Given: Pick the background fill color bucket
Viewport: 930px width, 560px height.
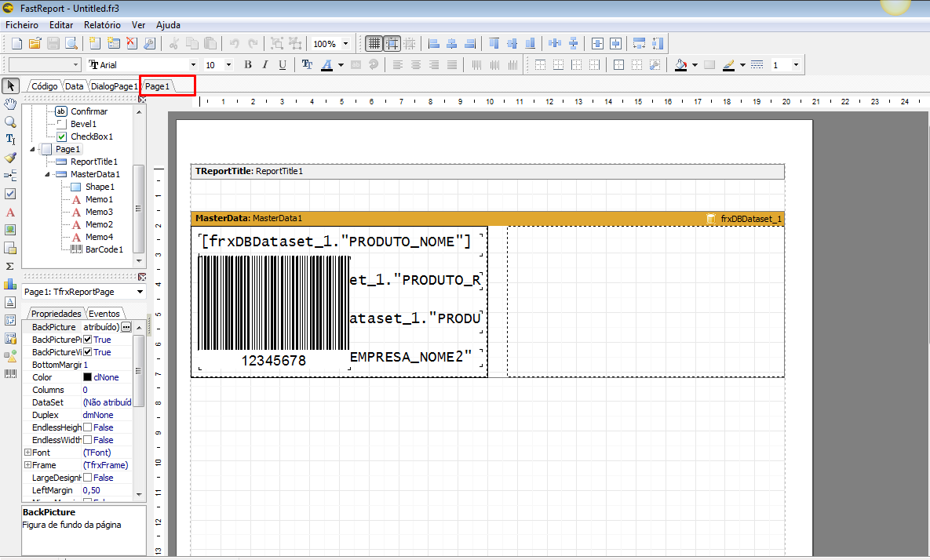Looking at the screenshot, I should (681, 64).
